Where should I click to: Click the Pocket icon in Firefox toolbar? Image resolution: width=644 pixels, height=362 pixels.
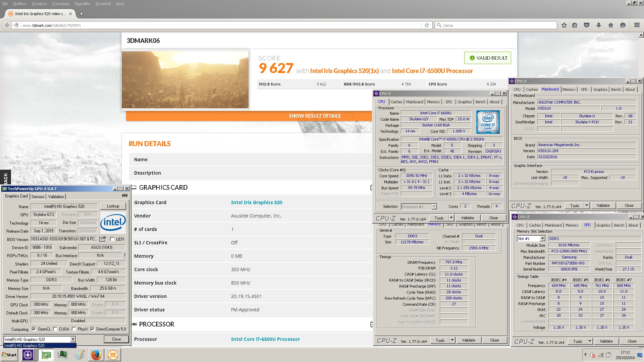[x=587, y=25]
